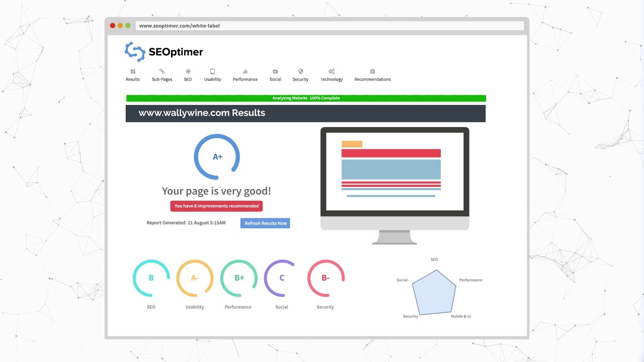
Task: Open the Usability tab label
Action: click(x=213, y=79)
